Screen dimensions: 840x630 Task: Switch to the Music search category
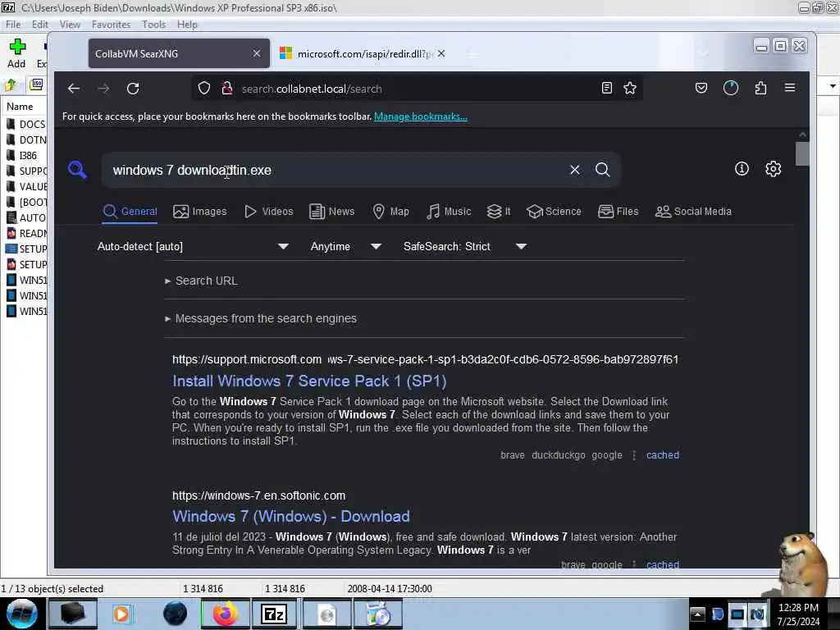449,211
